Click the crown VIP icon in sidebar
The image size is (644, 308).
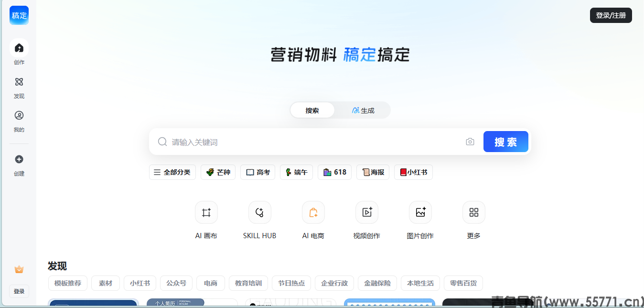point(19,270)
